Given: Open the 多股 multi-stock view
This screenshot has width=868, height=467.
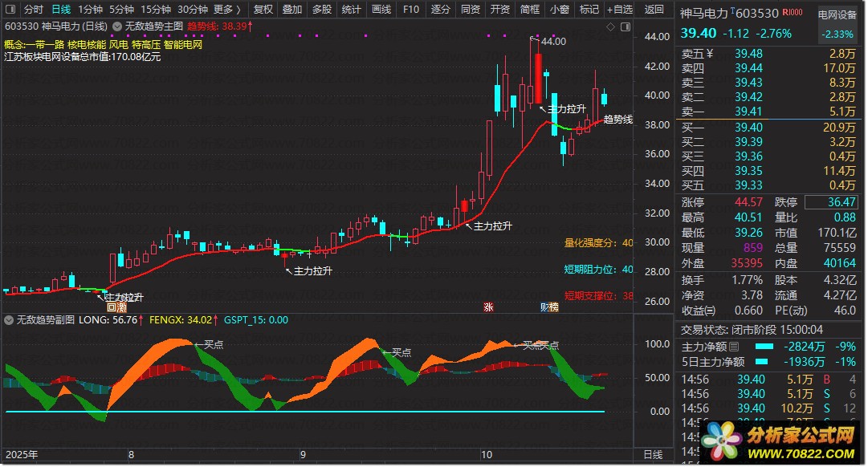Looking at the screenshot, I should click(x=322, y=10).
